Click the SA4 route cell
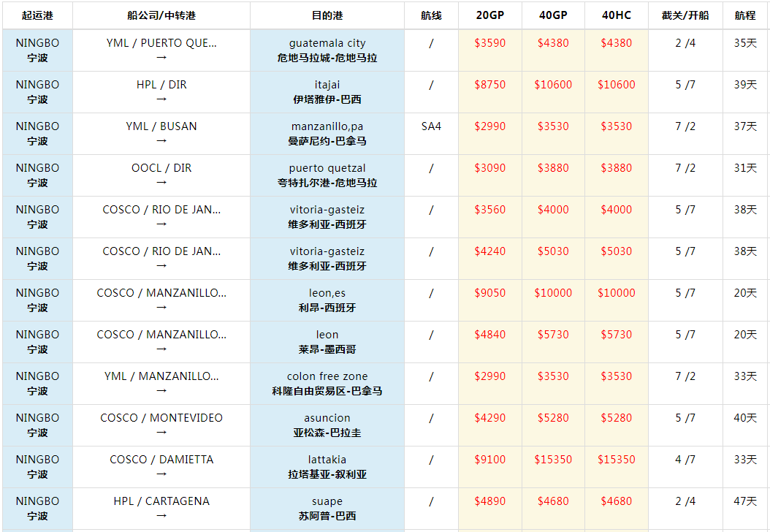This screenshot has width=770, height=532. [x=431, y=126]
